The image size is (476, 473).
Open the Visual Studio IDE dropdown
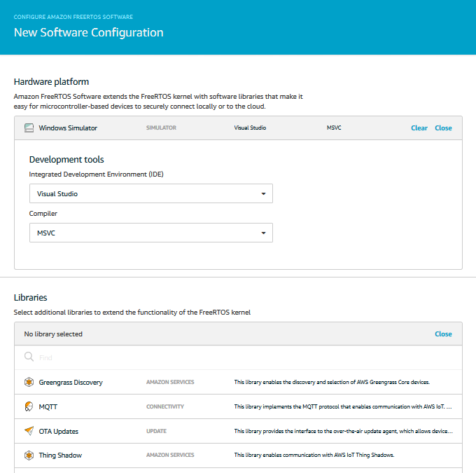(x=150, y=193)
